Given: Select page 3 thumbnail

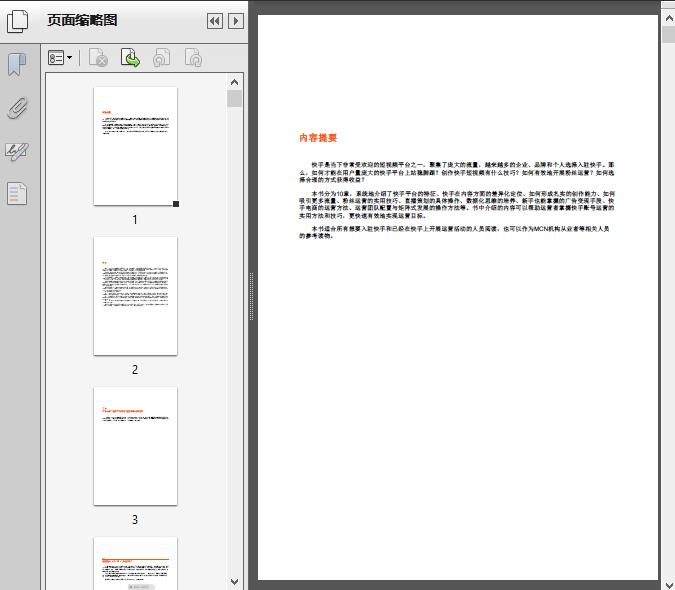Looking at the screenshot, I should point(135,446).
